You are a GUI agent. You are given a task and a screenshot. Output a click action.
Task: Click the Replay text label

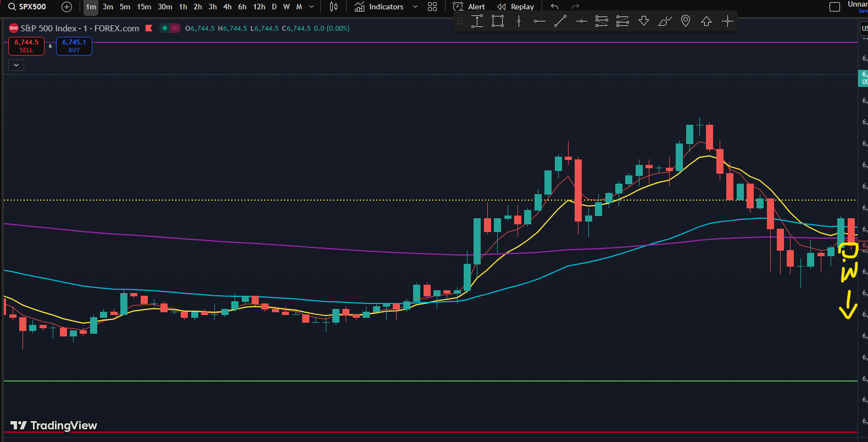(x=522, y=7)
